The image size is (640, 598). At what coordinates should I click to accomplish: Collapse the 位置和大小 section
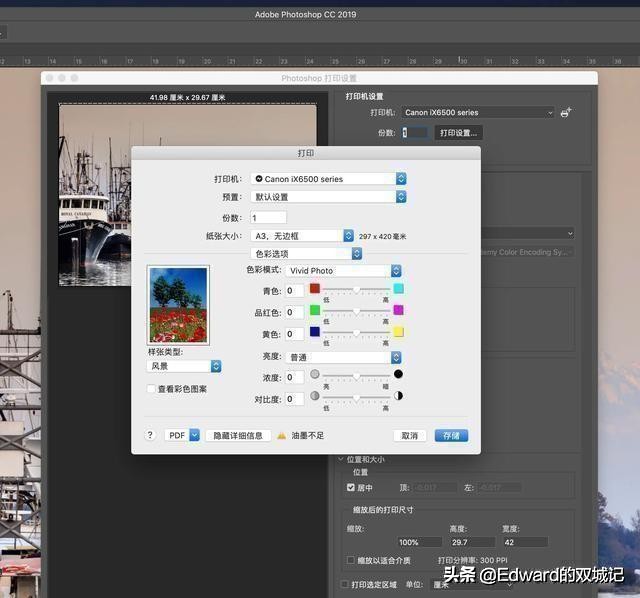341,459
